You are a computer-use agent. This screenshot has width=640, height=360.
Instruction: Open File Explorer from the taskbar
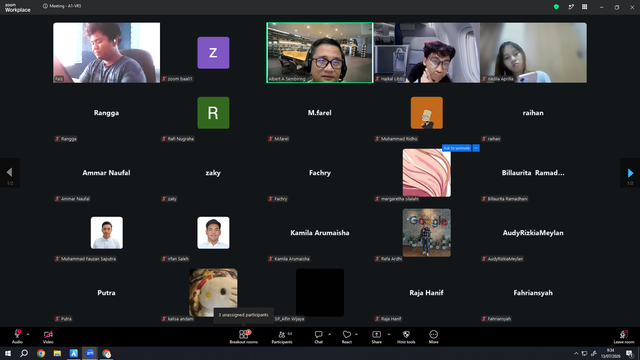[57, 353]
